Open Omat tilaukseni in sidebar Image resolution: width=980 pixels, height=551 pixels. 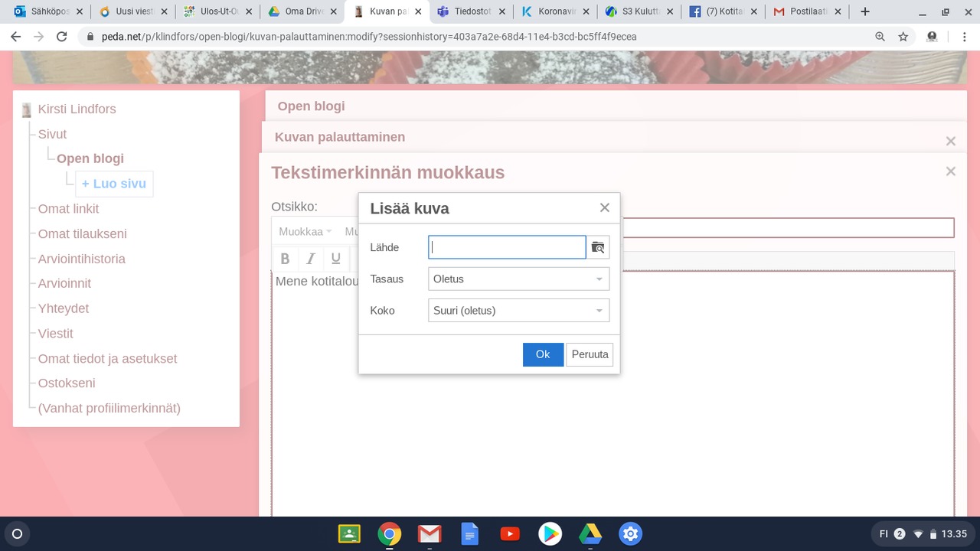83,233
